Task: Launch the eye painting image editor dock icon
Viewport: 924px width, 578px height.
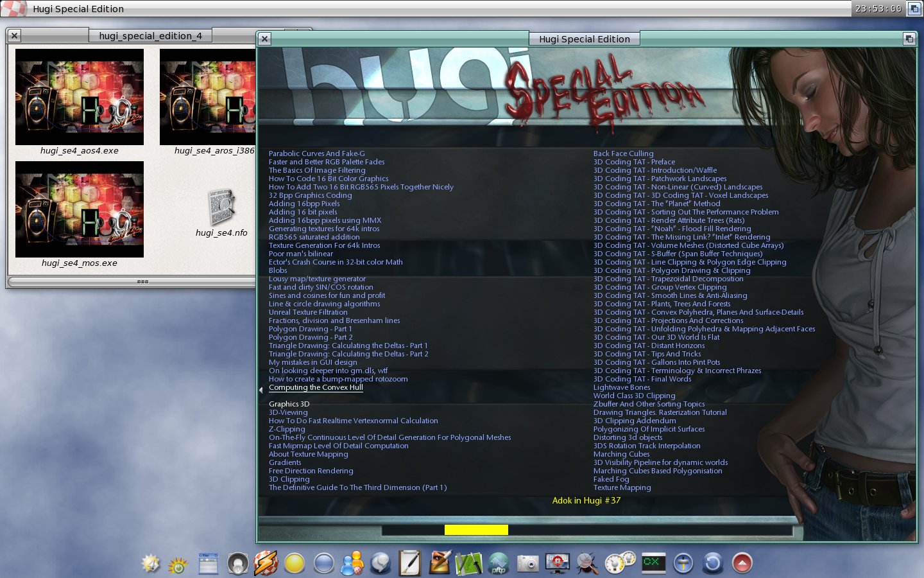Action: point(440,563)
